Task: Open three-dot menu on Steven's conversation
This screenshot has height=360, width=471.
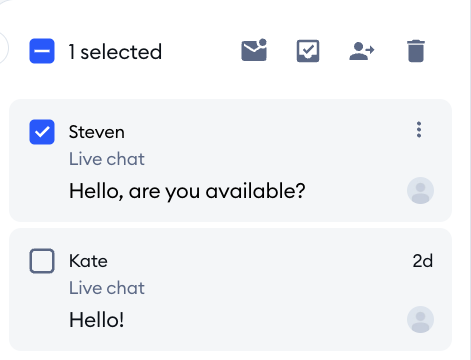Action: (x=419, y=130)
